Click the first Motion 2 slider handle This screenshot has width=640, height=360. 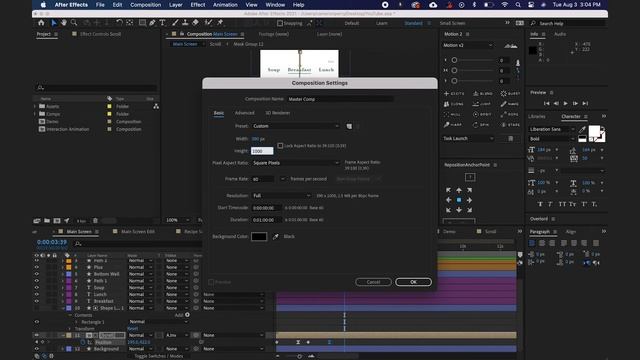(x=454, y=60)
